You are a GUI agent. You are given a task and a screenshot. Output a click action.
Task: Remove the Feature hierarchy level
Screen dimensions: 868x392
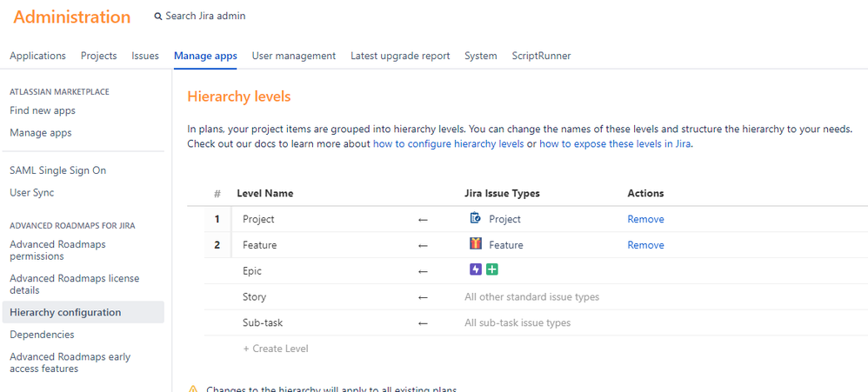(645, 245)
